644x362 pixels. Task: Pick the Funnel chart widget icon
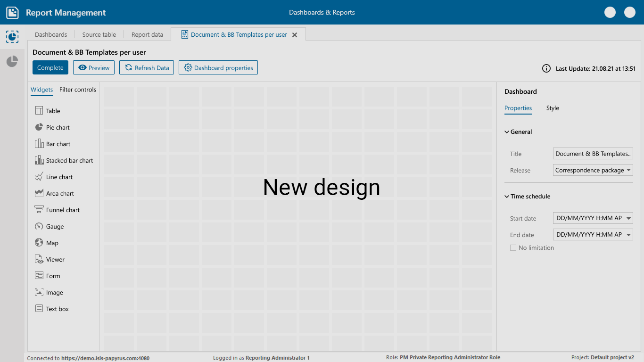39,210
